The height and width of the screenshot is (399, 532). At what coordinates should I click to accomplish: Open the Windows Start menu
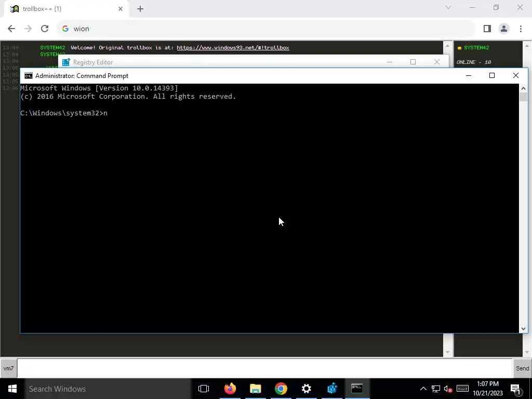[12, 389]
